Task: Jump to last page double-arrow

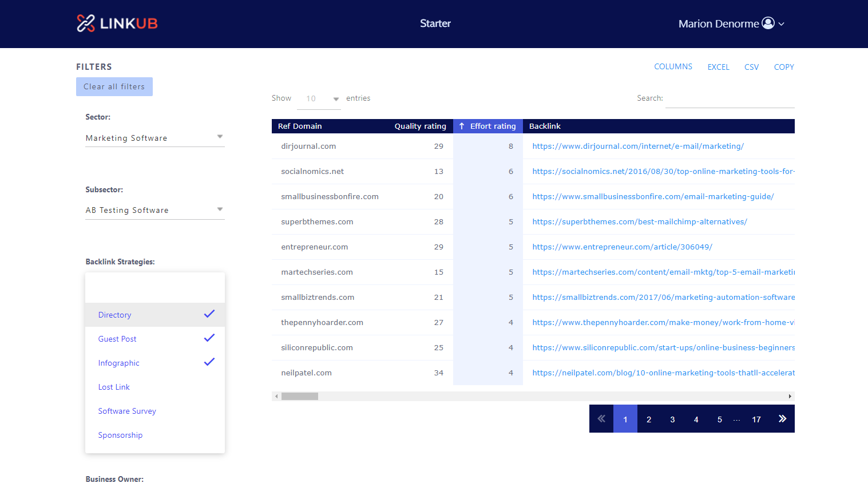Action: [782, 419]
